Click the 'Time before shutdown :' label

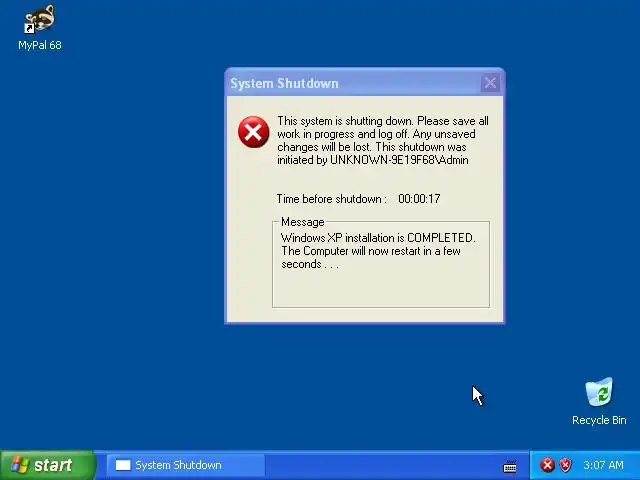[331, 199]
